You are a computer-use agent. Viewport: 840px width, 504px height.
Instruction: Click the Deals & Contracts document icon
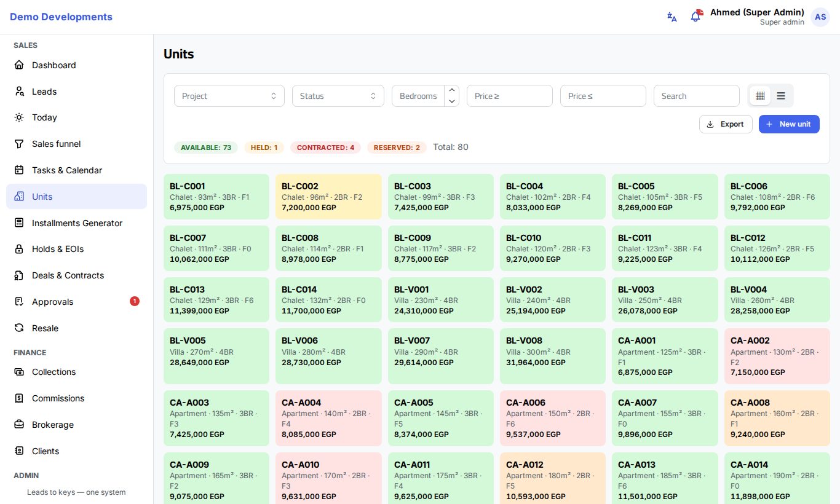[x=19, y=275]
